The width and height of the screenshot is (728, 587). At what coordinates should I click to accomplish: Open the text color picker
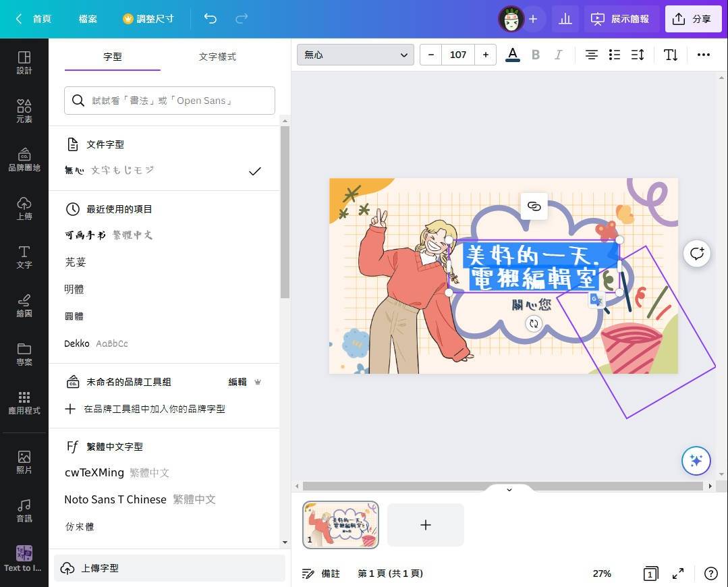[512, 55]
